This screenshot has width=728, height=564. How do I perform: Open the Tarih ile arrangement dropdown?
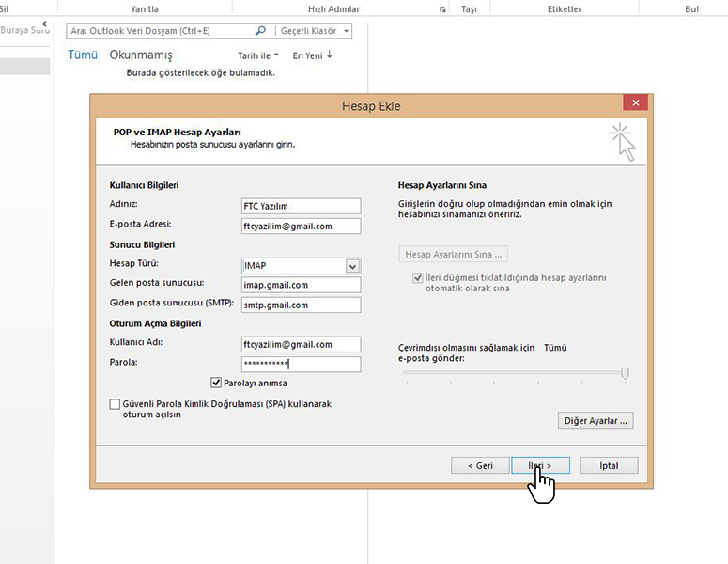click(258, 55)
